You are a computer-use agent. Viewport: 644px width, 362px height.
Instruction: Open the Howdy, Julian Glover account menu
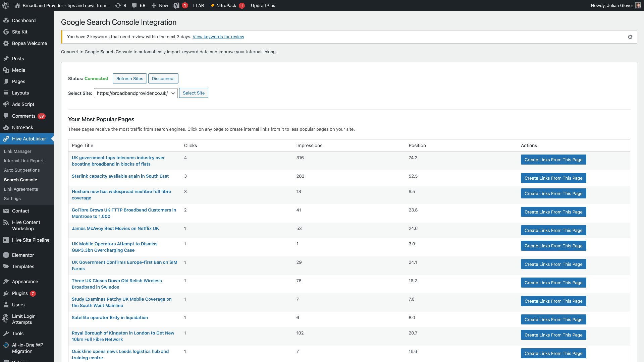tap(612, 5)
